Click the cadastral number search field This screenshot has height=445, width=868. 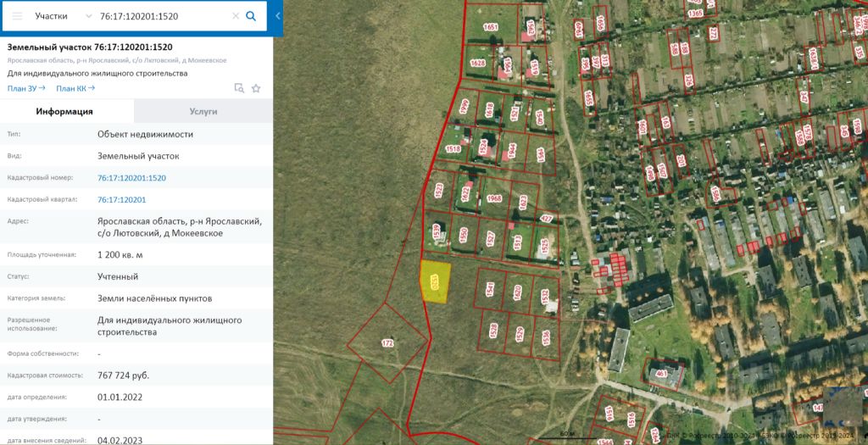click(x=164, y=16)
